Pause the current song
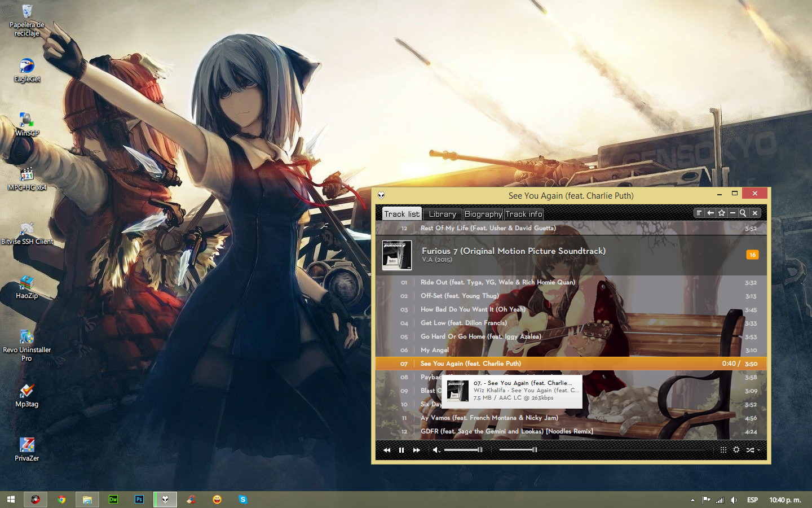 click(x=401, y=450)
